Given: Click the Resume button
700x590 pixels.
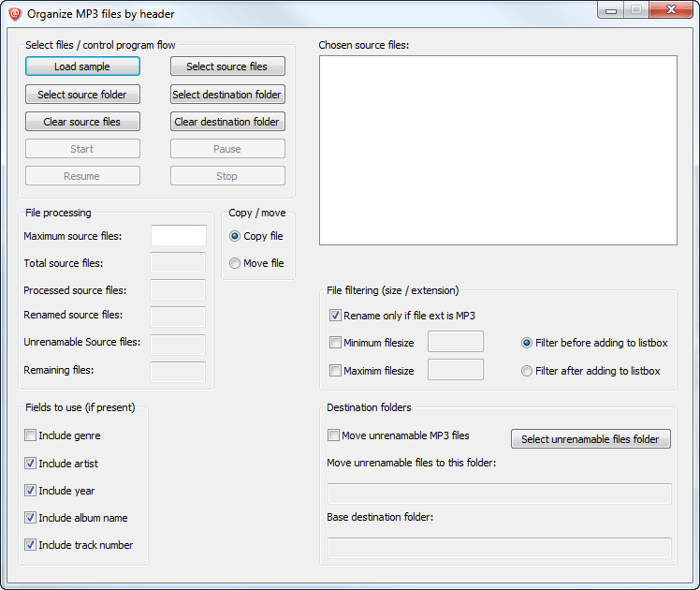Looking at the screenshot, I should click(x=82, y=176).
